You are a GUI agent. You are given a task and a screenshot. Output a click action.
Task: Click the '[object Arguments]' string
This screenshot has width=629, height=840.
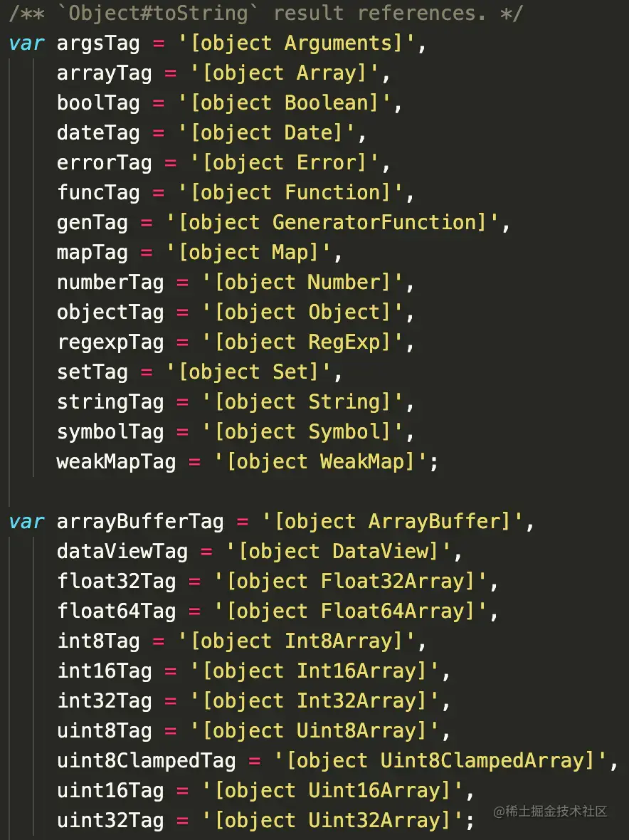click(x=297, y=43)
